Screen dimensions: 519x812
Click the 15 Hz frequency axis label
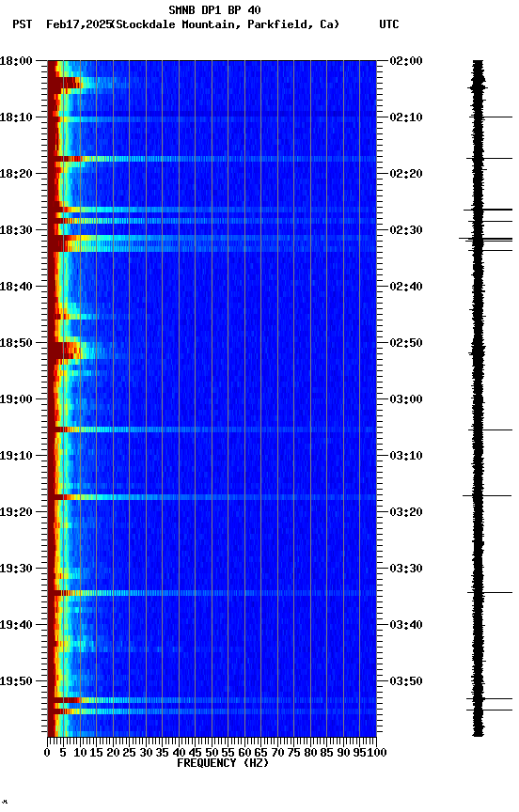coord(96,753)
